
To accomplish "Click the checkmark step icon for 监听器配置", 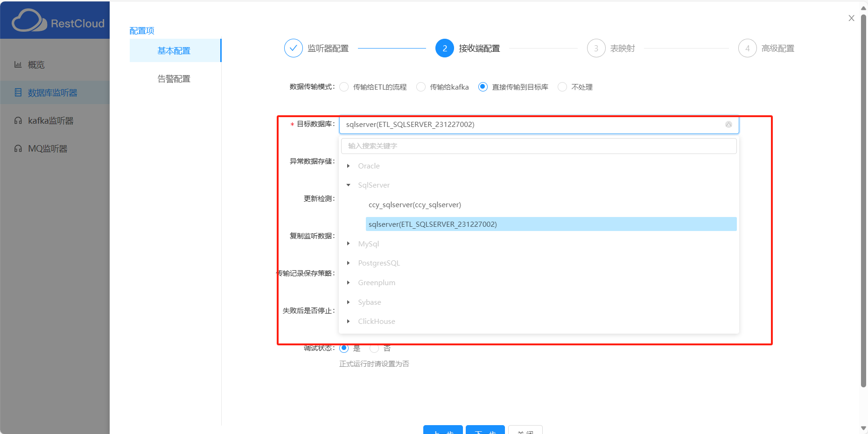I will click(x=294, y=48).
